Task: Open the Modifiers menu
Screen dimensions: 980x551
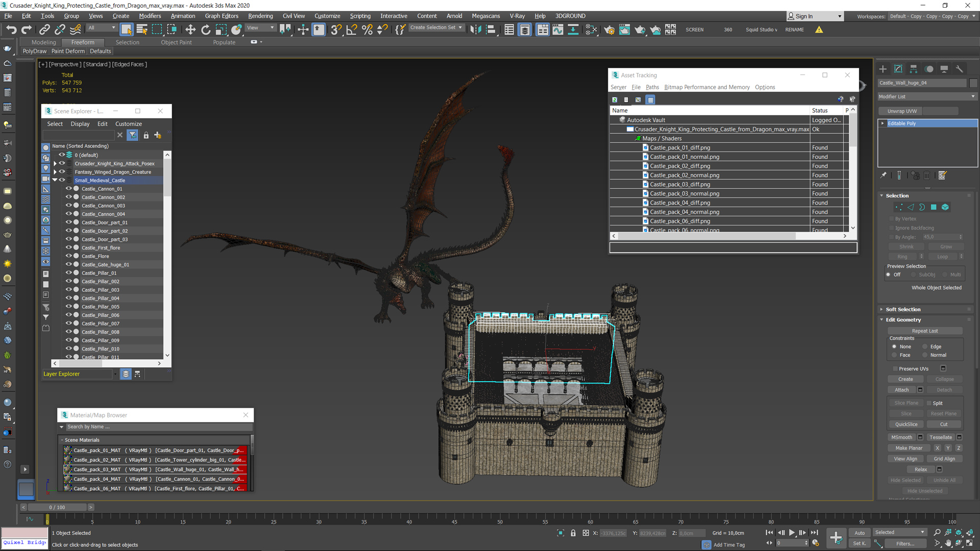Action: (x=150, y=16)
